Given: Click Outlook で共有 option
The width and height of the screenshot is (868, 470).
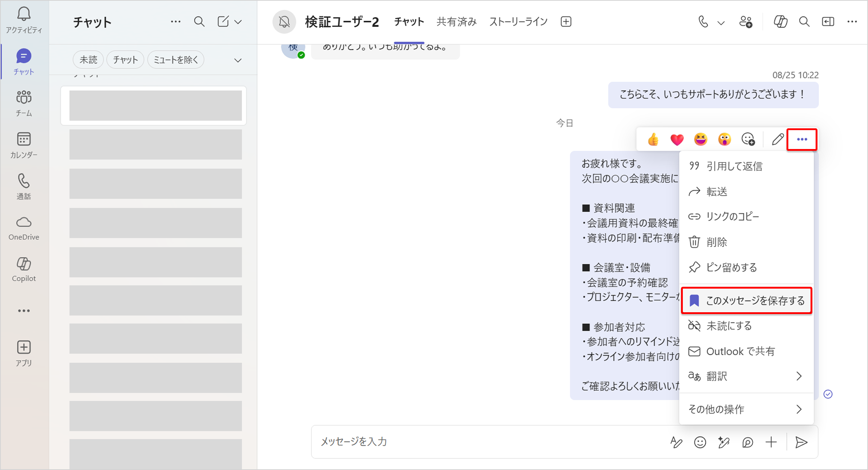Looking at the screenshot, I should pos(740,352).
